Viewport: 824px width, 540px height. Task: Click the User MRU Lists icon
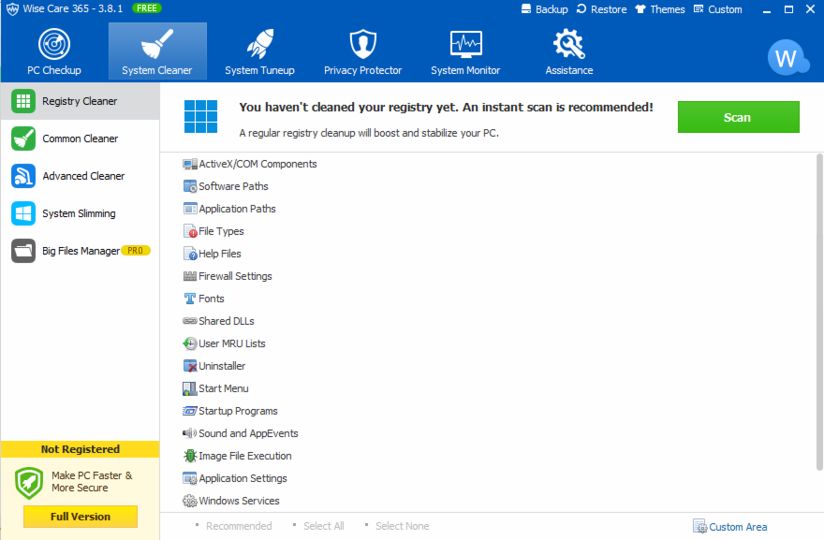190,344
